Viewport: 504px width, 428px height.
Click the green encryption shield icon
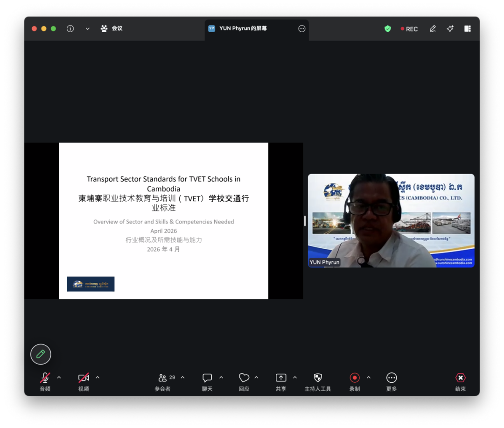(x=387, y=28)
